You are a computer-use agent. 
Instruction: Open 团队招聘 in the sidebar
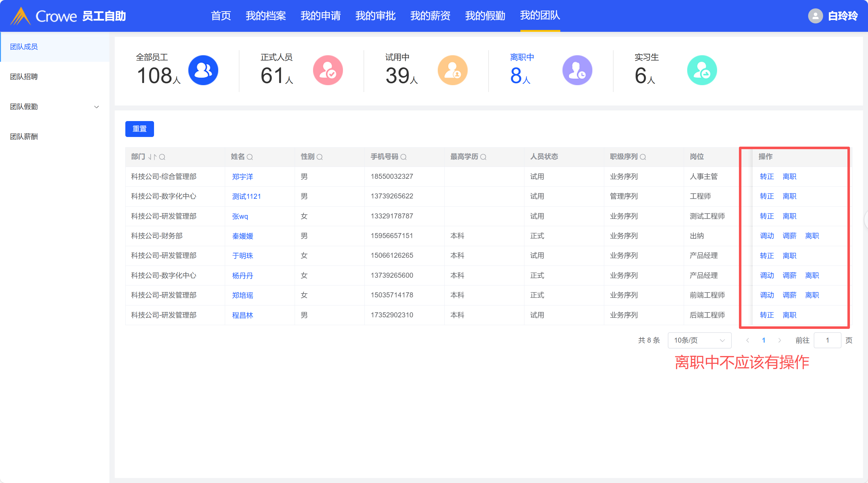click(24, 76)
